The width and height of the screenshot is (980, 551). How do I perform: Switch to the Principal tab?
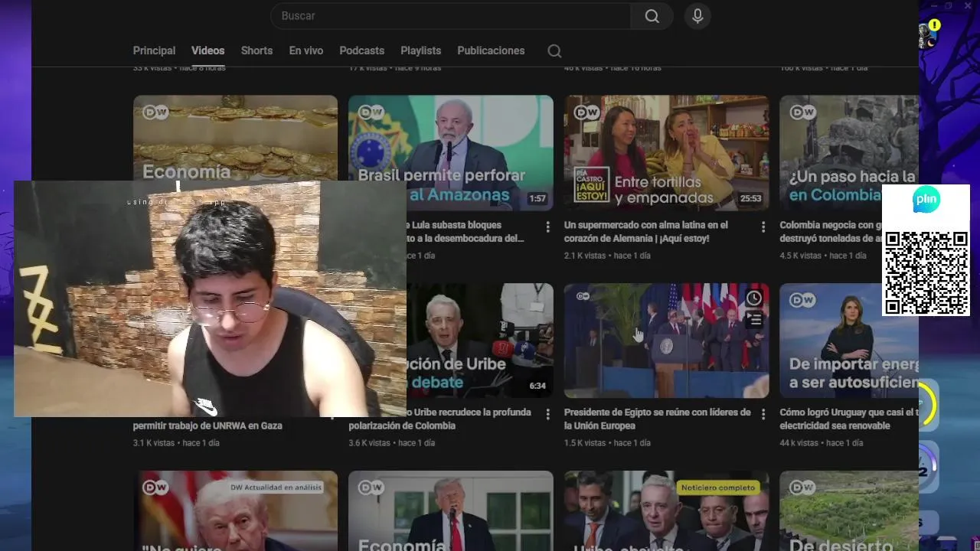click(154, 51)
